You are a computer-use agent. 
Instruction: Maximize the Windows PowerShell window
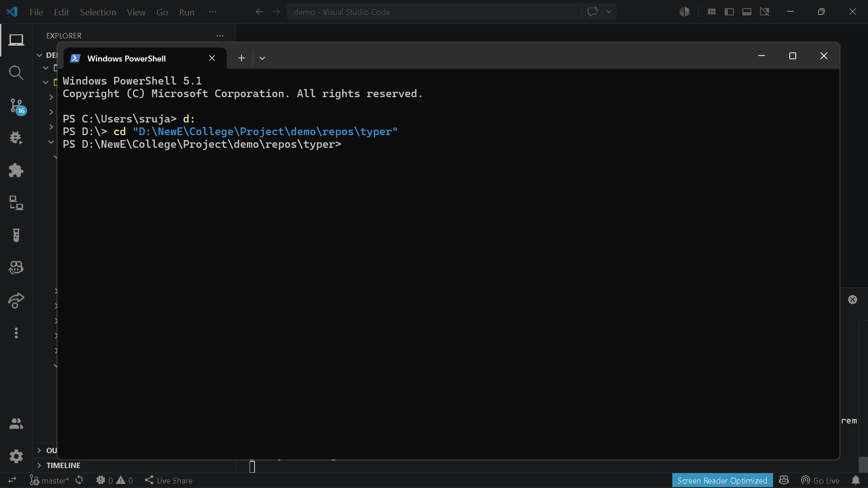point(793,56)
